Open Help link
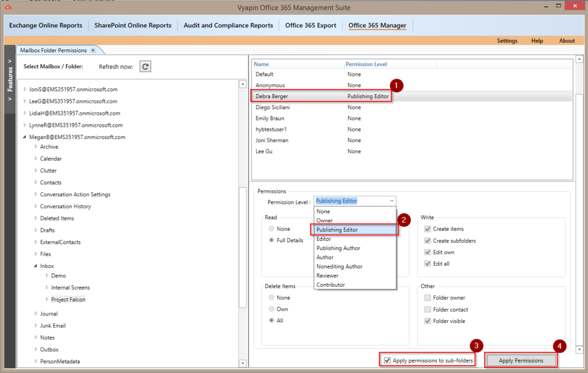Image resolution: width=588 pixels, height=373 pixels. click(537, 41)
